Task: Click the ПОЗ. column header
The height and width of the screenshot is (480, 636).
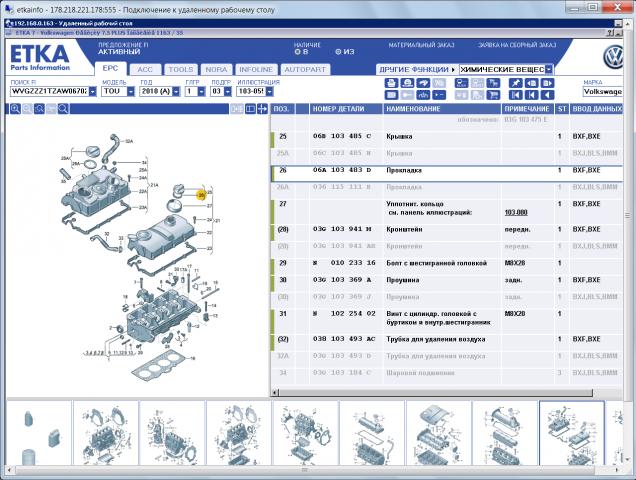Action: click(282, 109)
